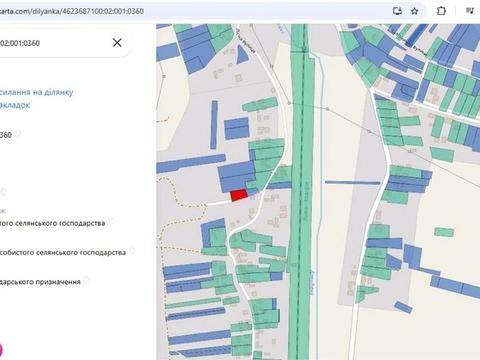The height and width of the screenshot is (360, 480).
Task: Copy the first 'селянського господарства' value
Action: pos(111,221)
